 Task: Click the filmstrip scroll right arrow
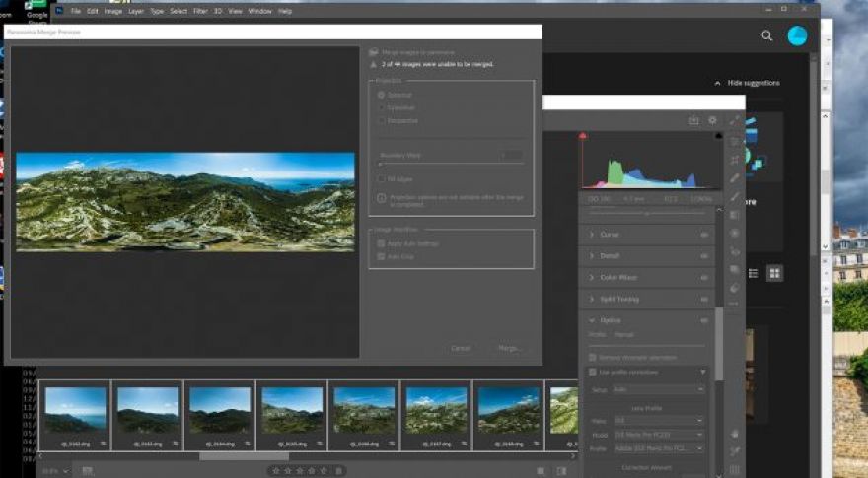pyautogui.click(x=573, y=456)
